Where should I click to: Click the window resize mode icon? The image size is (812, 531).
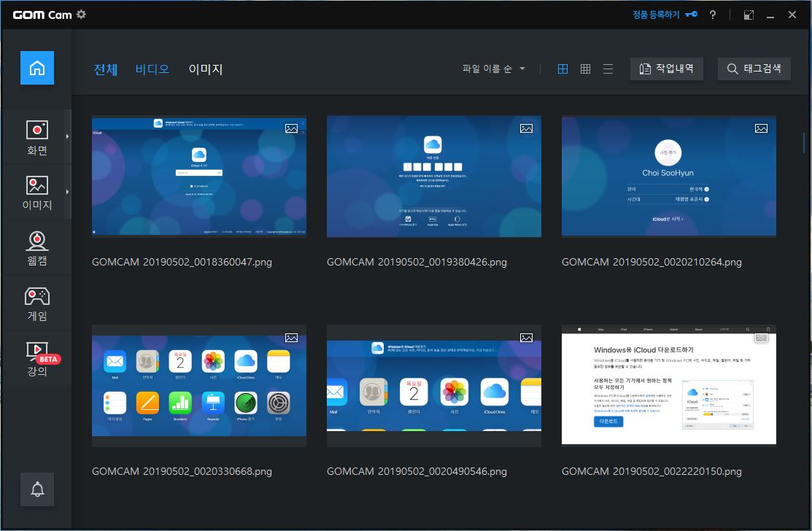[749, 15]
